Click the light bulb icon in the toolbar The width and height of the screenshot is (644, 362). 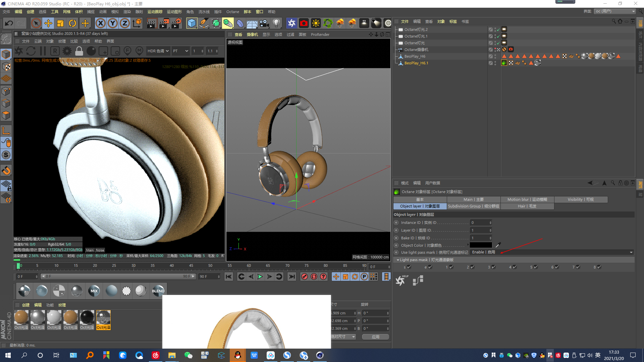pos(276,23)
